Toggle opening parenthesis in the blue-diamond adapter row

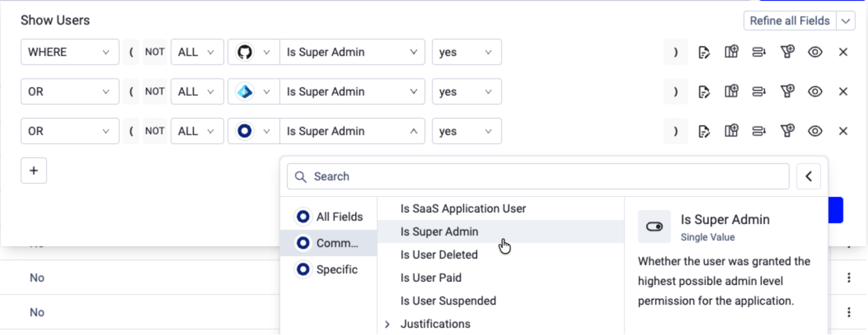point(131,92)
